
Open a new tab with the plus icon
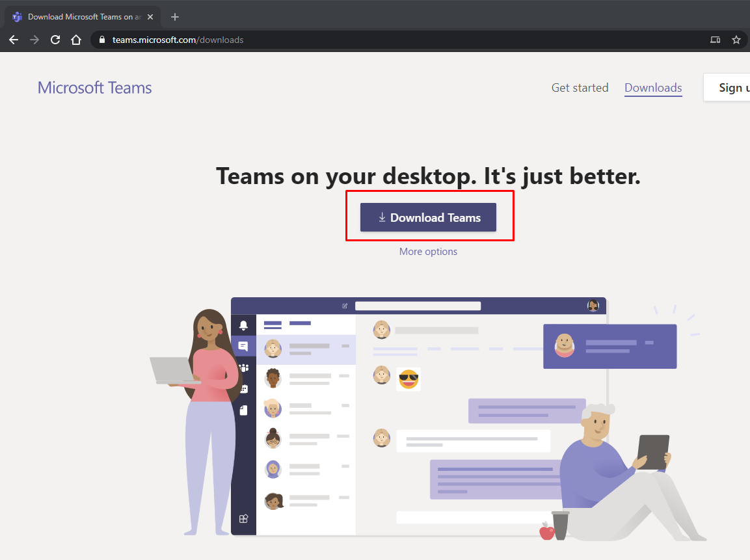coord(175,17)
